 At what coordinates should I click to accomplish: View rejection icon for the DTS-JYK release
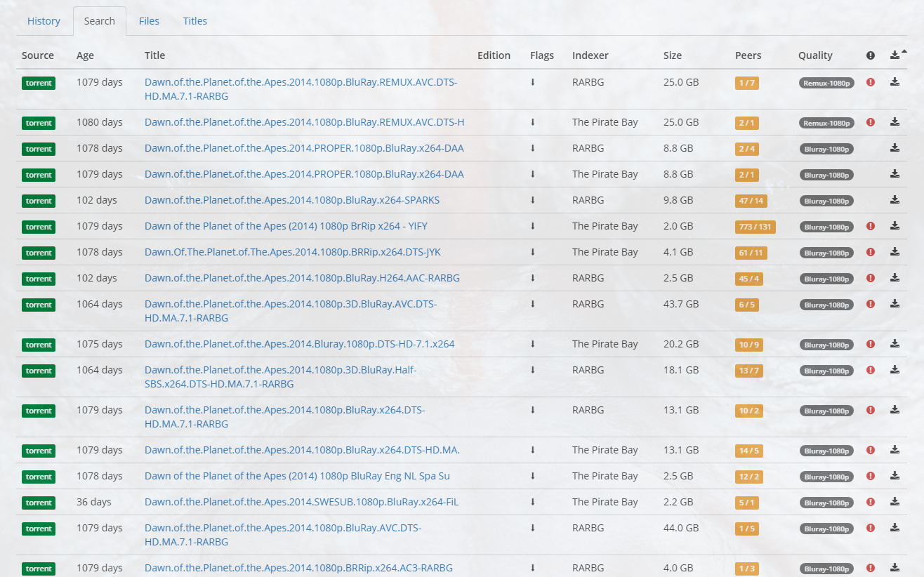870,252
